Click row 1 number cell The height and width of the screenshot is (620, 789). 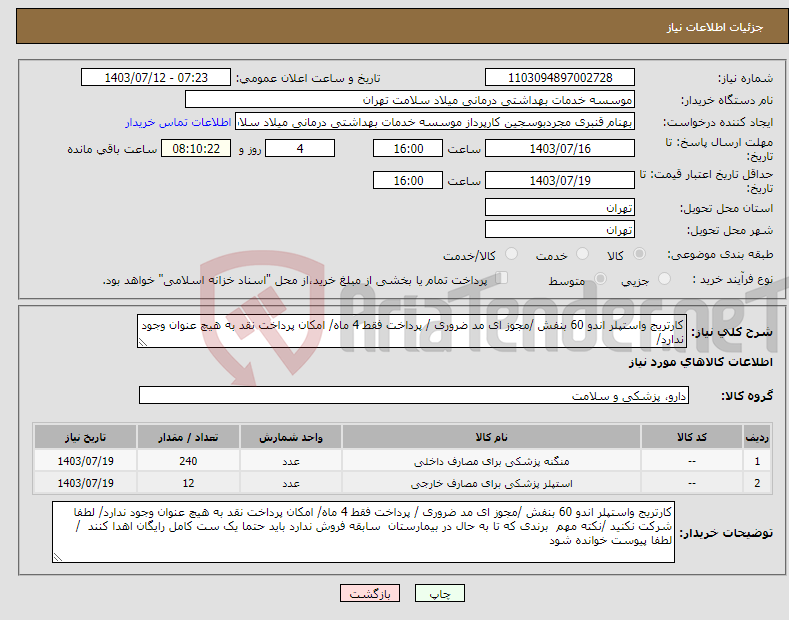[757, 461]
